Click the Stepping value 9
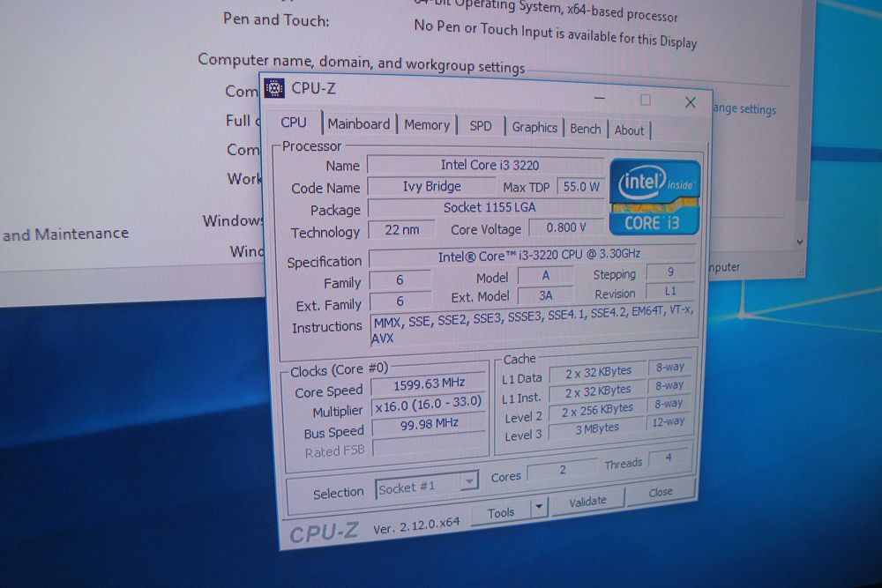Image resolution: width=882 pixels, height=588 pixels. click(x=670, y=272)
